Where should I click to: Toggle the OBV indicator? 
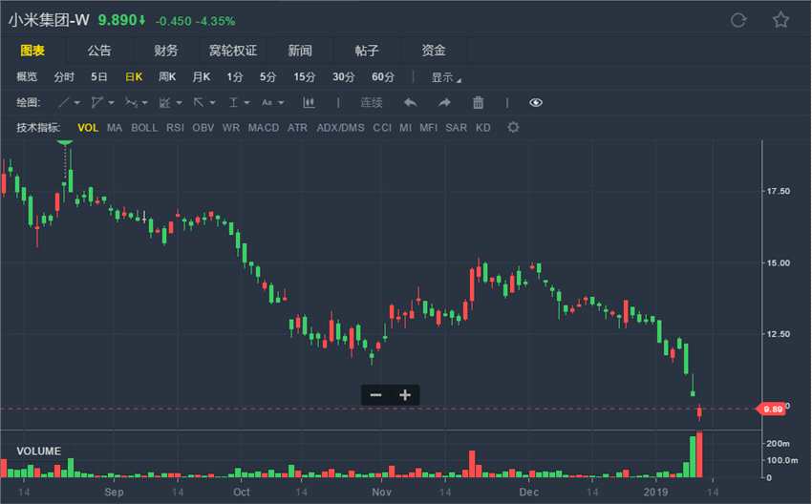[x=203, y=127]
